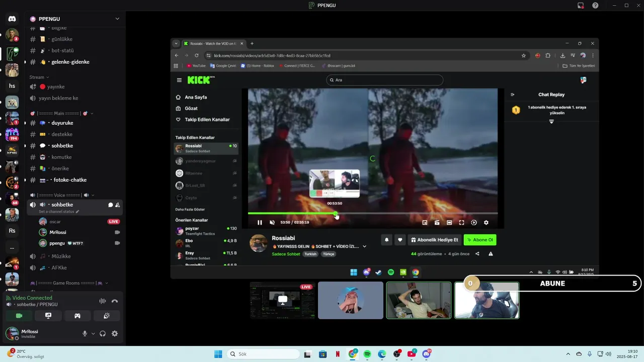Disconnect from the voice call
Screen dimensions: 644x362
coord(115,301)
